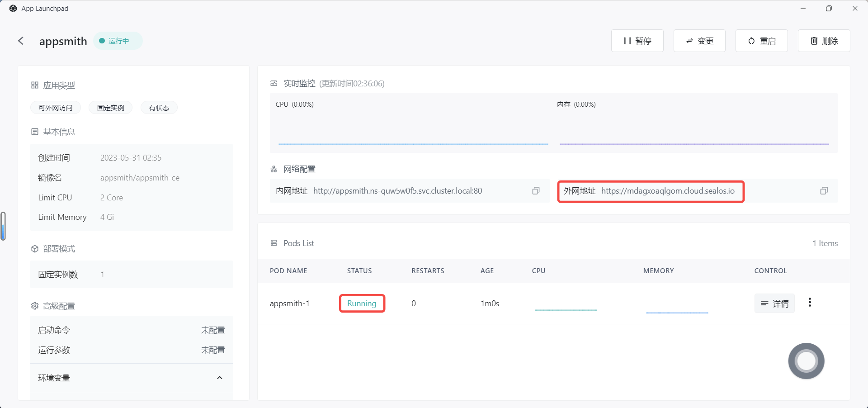Viewport: 868px width, 408px height.
Task: Maximize the App Launchpad window
Action: coord(829,9)
